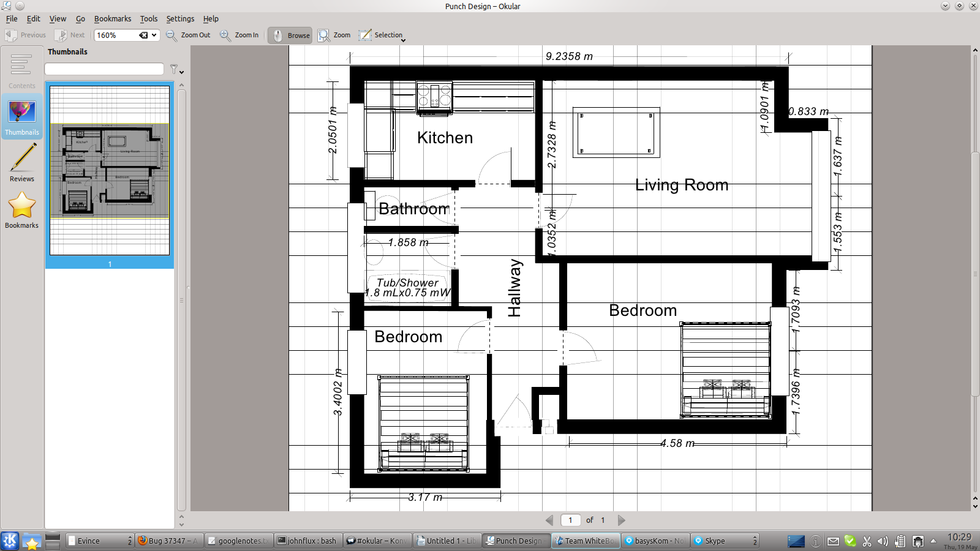This screenshot has height=551, width=980.
Task: Expand the Selection tool dropdown arrow
Action: pyautogui.click(x=403, y=40)
